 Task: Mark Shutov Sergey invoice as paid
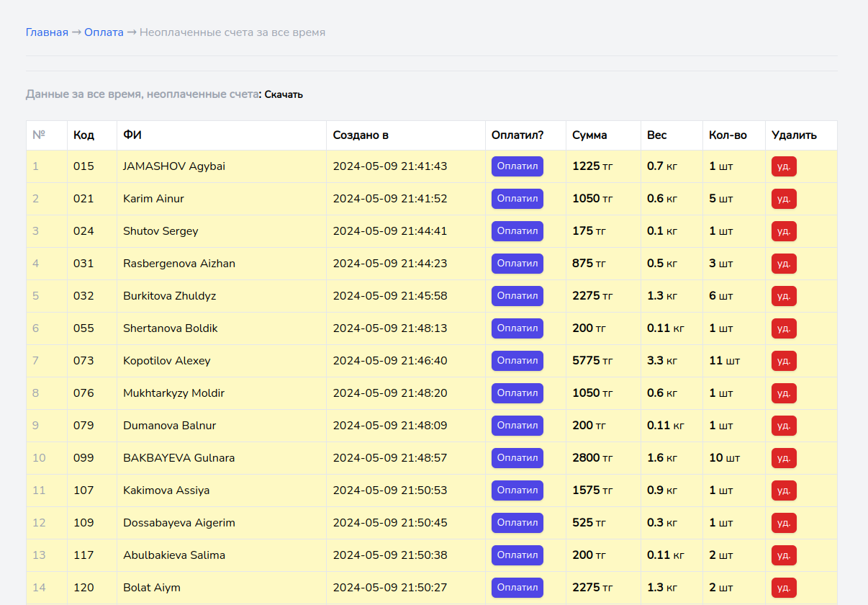[x=517, y=231]
